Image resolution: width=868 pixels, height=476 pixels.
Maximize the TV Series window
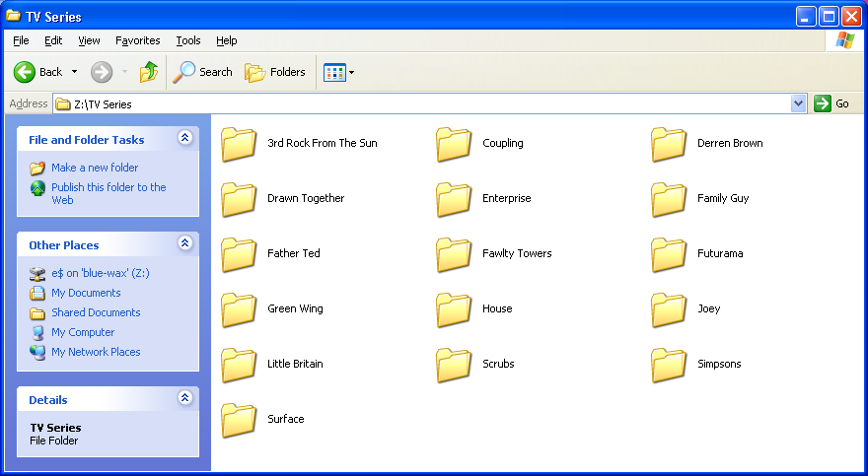[x=829, y=17]
